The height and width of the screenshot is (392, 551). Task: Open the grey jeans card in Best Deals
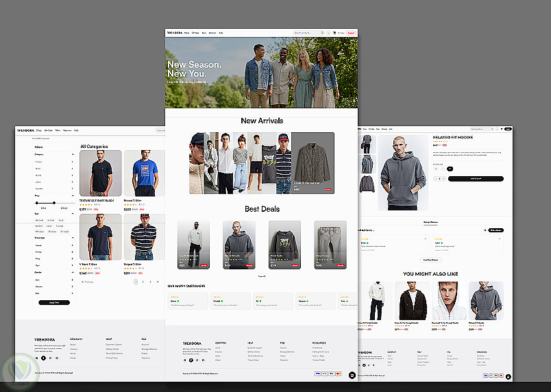330,245
